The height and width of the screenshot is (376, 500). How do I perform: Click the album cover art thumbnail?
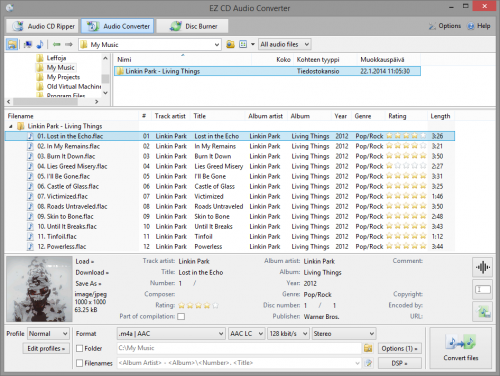point(39,289)
